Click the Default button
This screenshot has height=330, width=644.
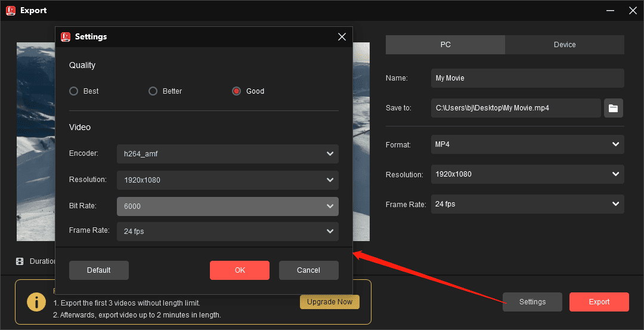pyautogui.click(x=99, y=270)
